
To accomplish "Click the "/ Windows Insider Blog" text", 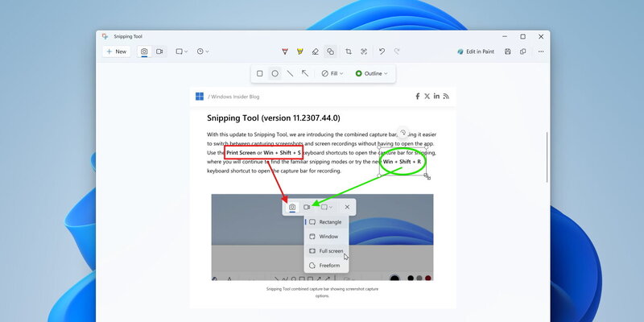I will [x=233, y=97].
